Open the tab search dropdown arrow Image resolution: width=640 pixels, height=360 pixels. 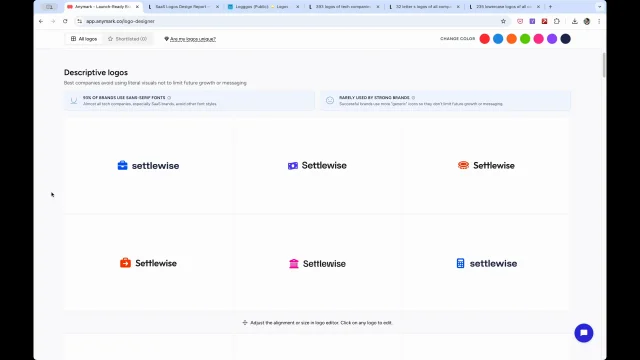599,7
